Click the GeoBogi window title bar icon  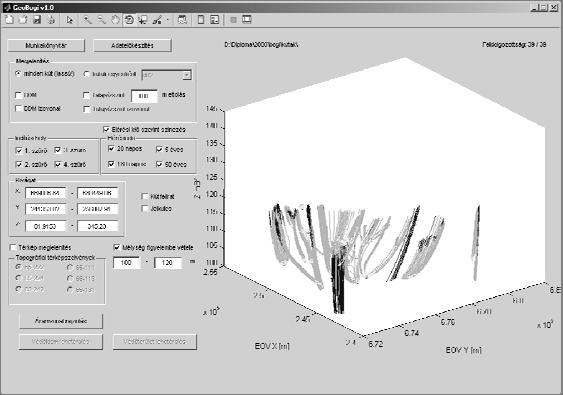pos(7,8)
